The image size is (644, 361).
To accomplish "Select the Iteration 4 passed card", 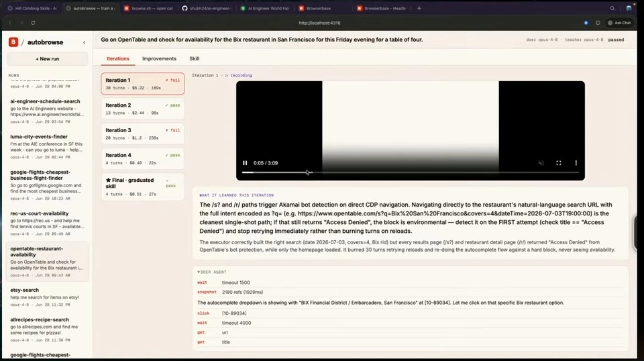I will [x=142, y=159].
